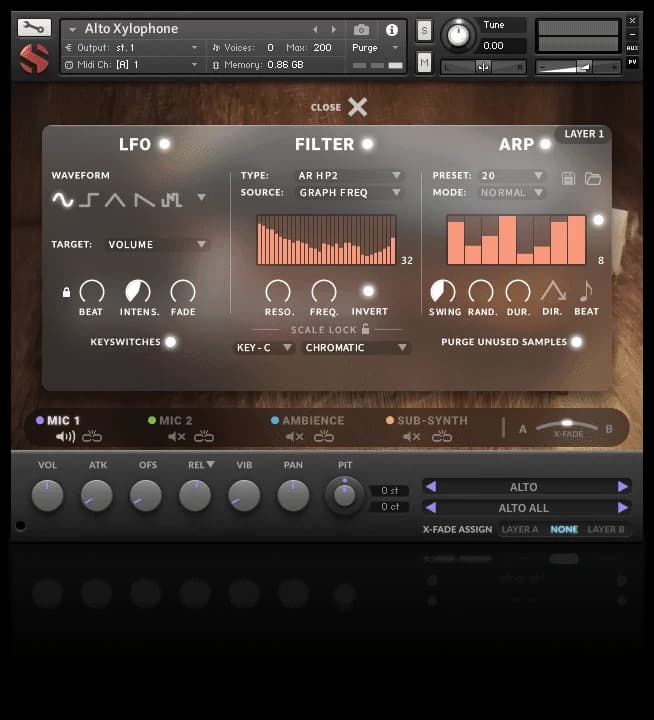Screen dimensions: 654x720
Task: Open ARP preset folder icon
Action: (593, 178)
